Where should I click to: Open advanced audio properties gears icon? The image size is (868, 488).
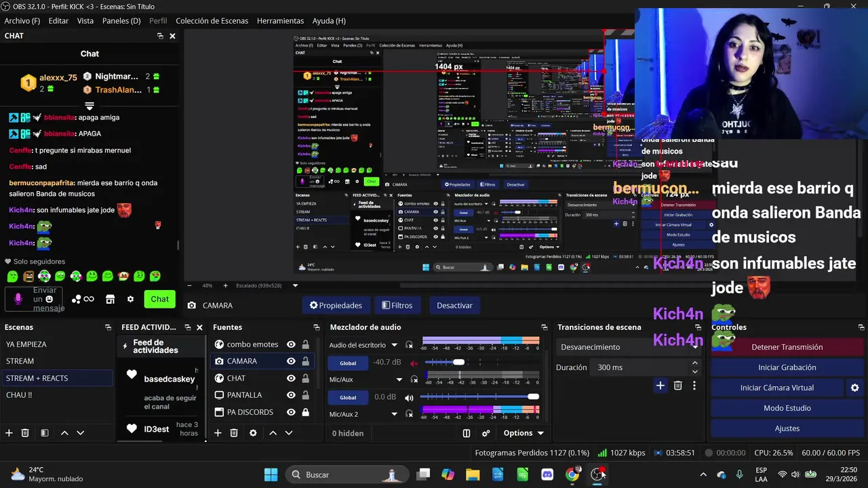click(486, 433)
